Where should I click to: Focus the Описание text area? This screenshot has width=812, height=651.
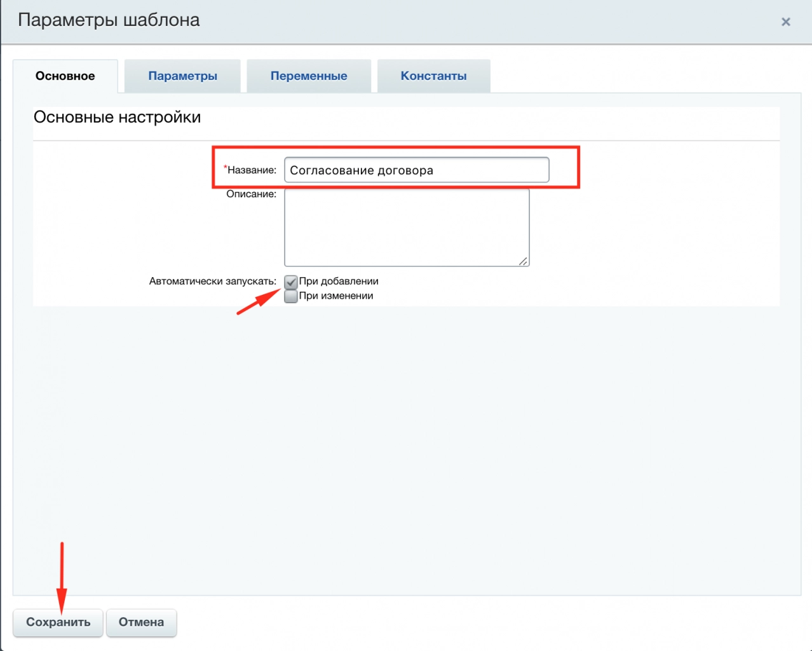(x=407, y=227)
